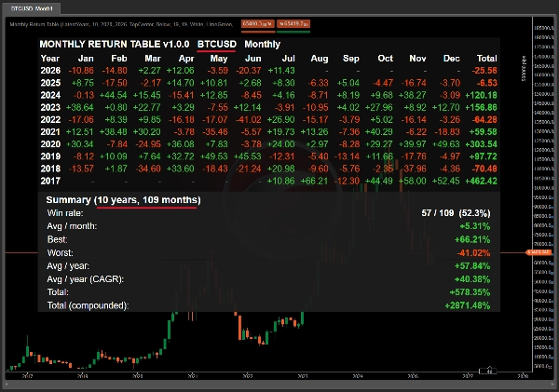The height and width of the screenshot is (392, 559).
Task: Click the +462.42 total for 2017
Action: point(482,181)
